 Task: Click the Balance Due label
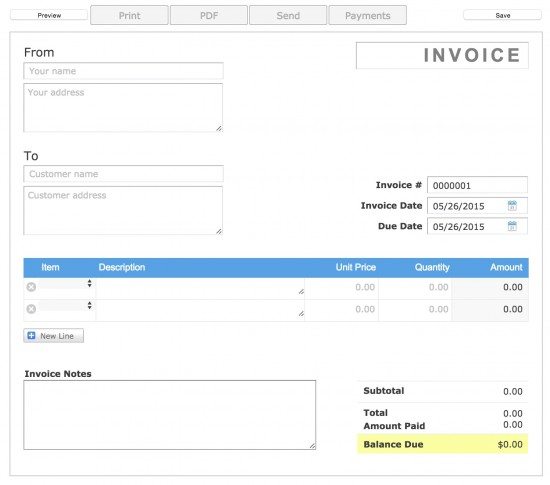(393, 444)
